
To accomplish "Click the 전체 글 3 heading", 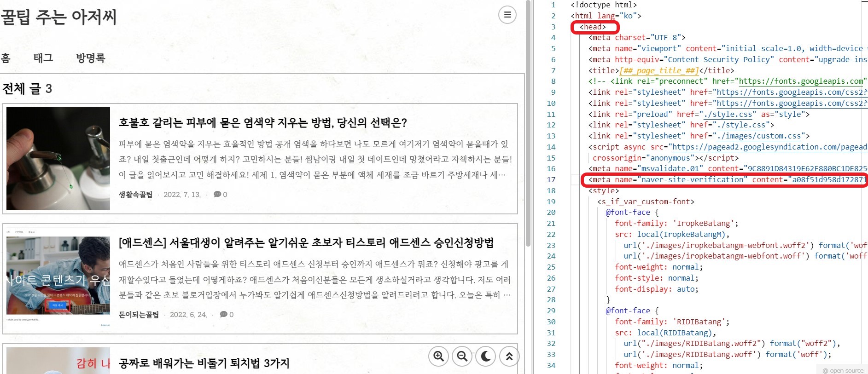I will (x=27, y=88).
